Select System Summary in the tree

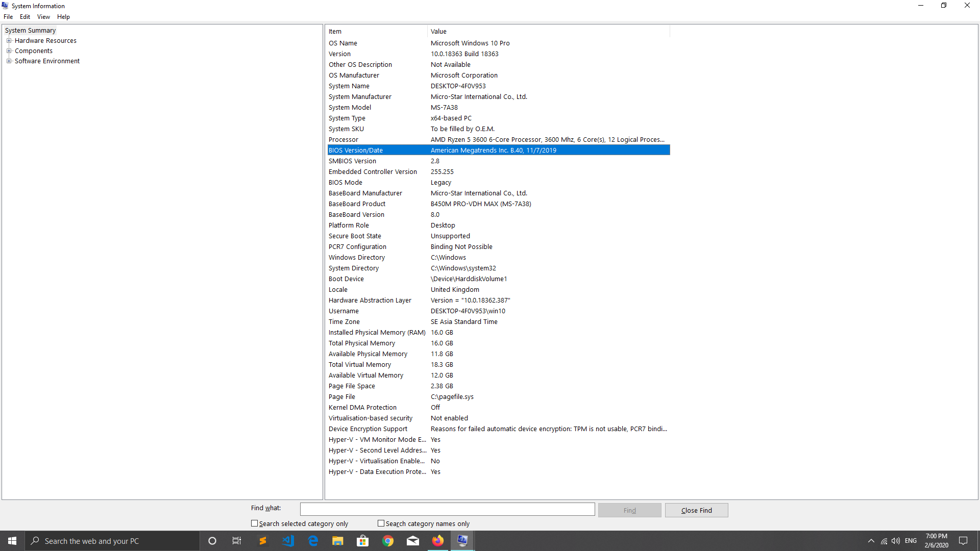pyautogui.click(x=30, y=31)
